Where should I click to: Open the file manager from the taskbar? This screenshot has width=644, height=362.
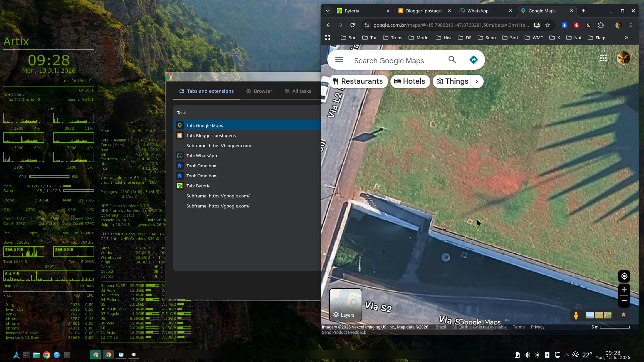click(37, 355)
